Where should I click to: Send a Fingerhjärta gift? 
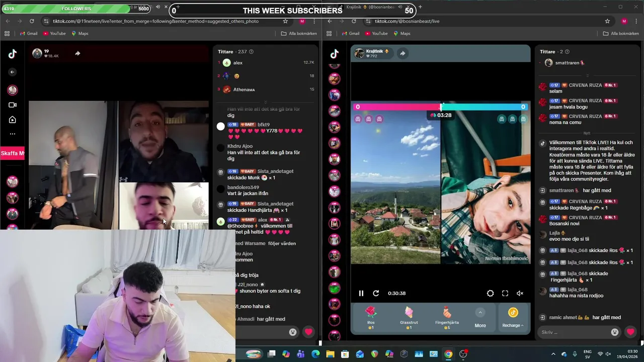pyautogui.click(x=447, y=318)
